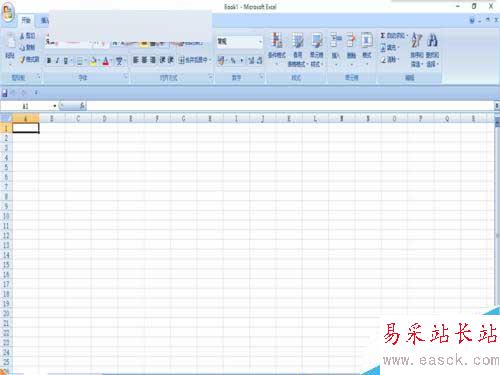
Task: Open underline style dropdown arrow
Action: 71,61
